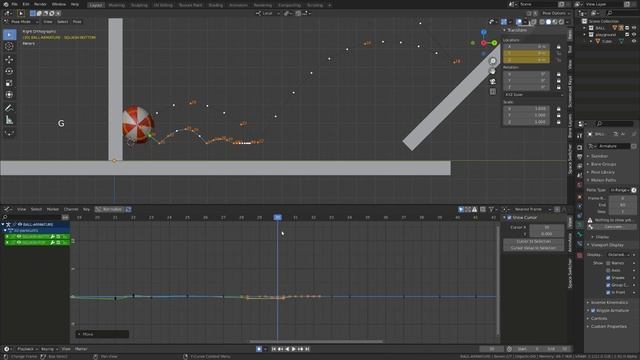Viewport: 640px width, 360px height.
Task: Open Render menu
Action: pyautogui.click(x=40, y=4)
